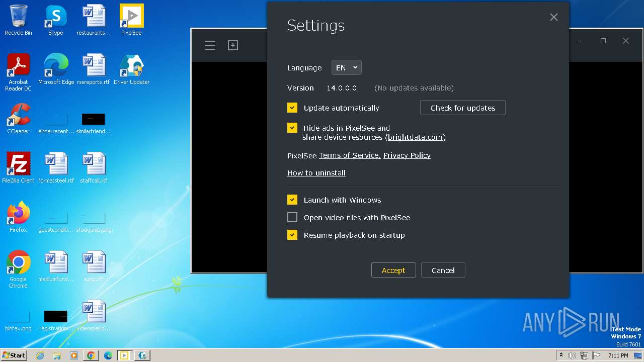Select the registration desktop file
This screenshot has height=362, width=644.
pos(56,321)
